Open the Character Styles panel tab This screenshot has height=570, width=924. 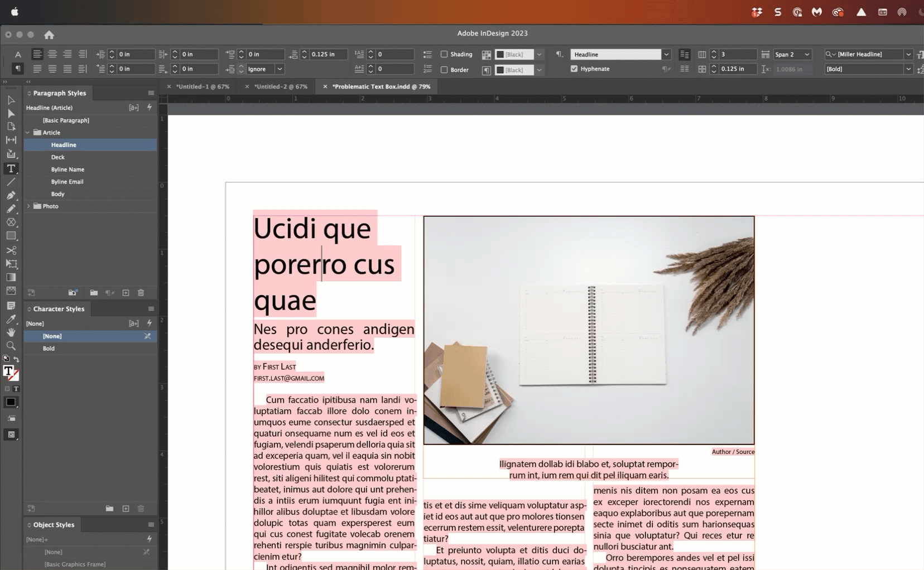pyautogui.click(x=59, y=309)
